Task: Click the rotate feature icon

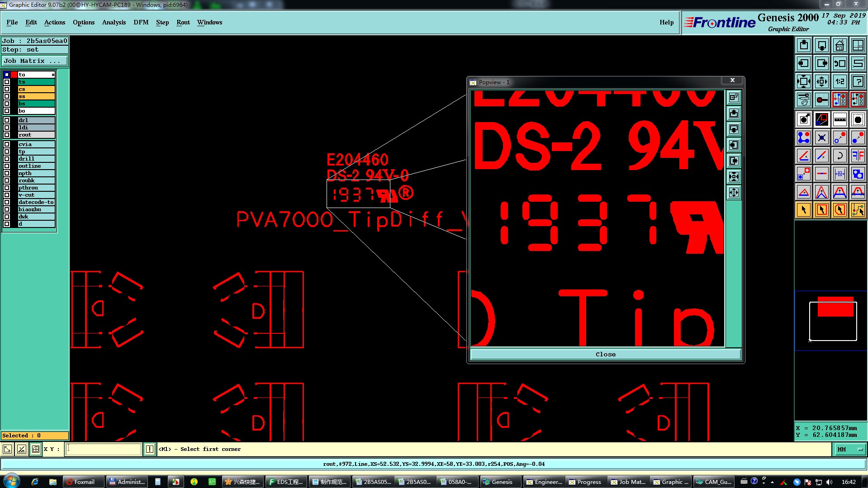Action: (840, 156)
